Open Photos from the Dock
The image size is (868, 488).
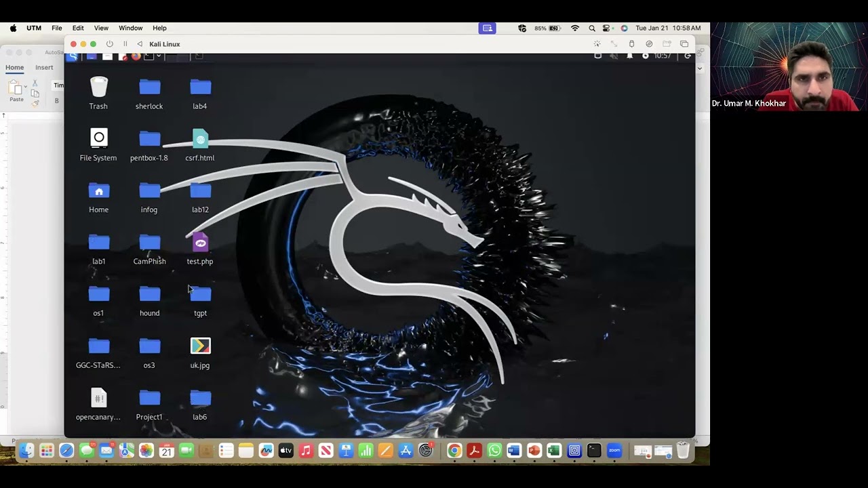click(x=146, y=451)
